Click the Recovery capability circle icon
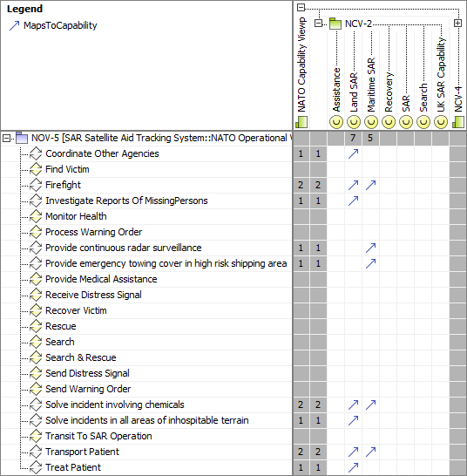The width and height of the screenshot is (467, 476). [x=389, y=122]
